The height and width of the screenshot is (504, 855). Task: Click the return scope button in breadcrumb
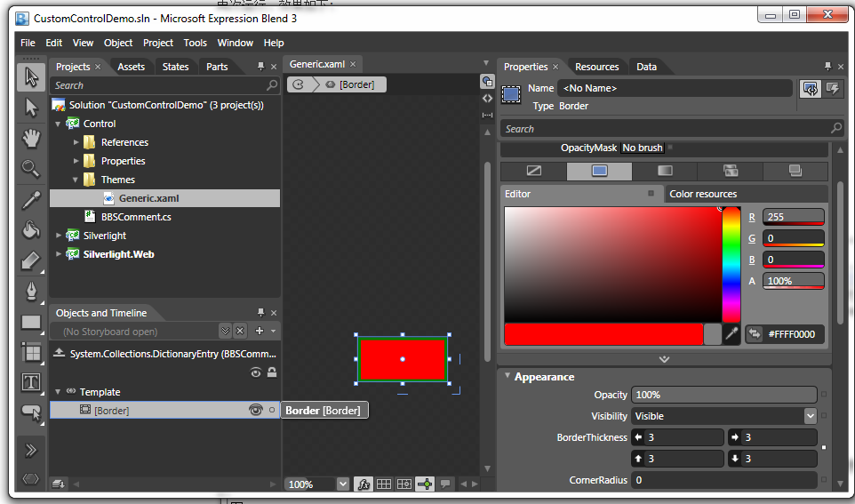[x=298, y=84]
